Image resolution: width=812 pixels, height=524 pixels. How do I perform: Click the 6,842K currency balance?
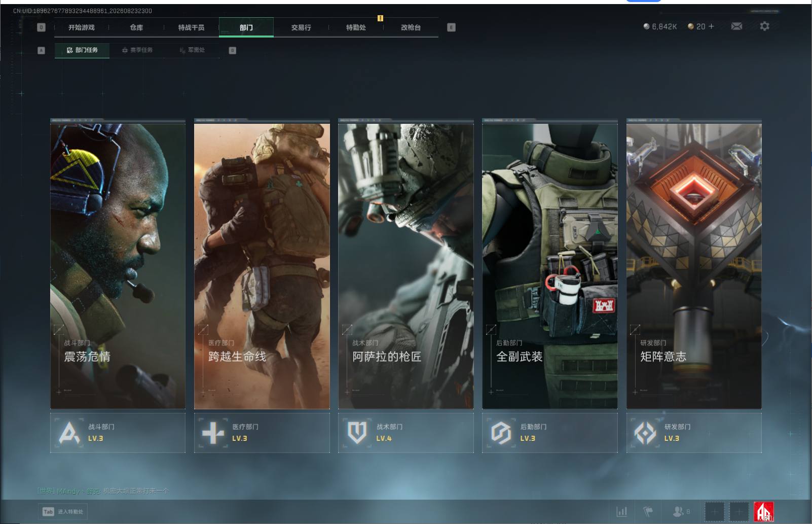pyautogui.click(x=665, y=26)
